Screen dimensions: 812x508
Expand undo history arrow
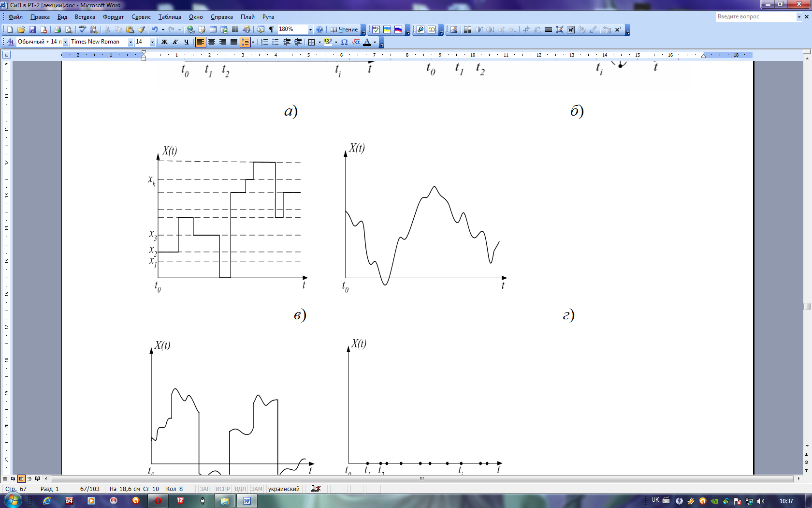(163, 30)
